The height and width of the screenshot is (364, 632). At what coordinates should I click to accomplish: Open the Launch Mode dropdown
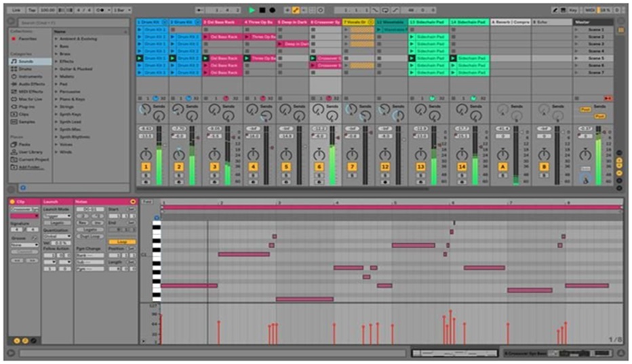pos(58,216)
